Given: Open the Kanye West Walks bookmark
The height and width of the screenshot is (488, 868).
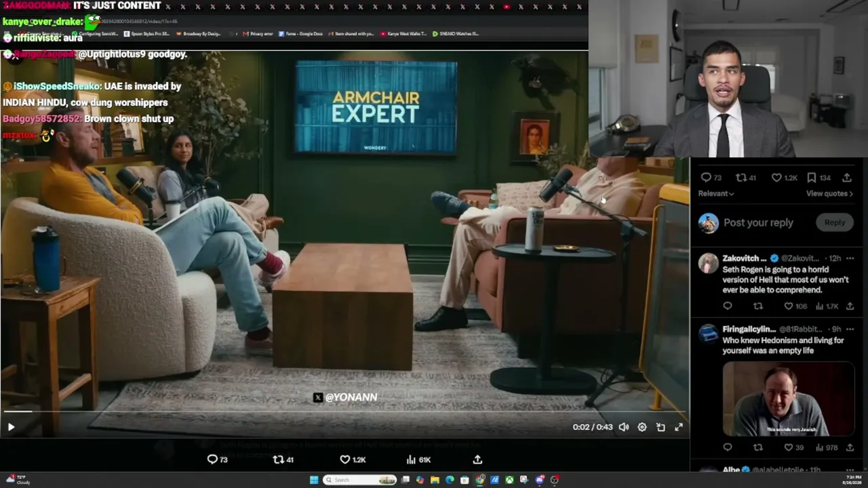Looking at the screenshot, I should (x=403, y=34).
